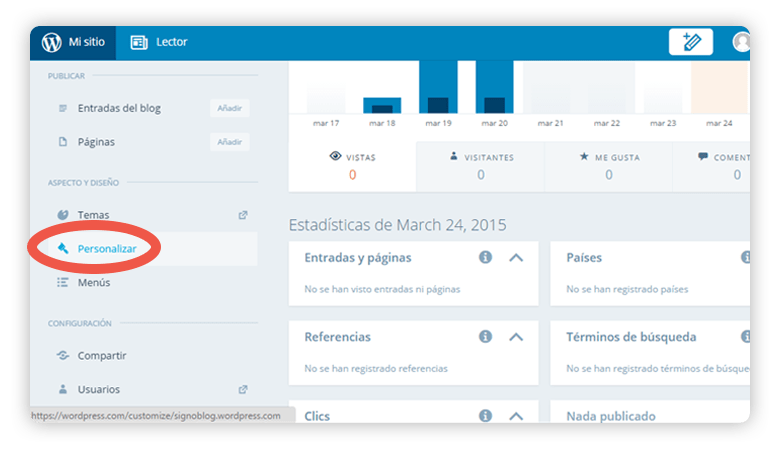Click the Vistas eye icon
The image size is (780, 450).
click(335, 156)
